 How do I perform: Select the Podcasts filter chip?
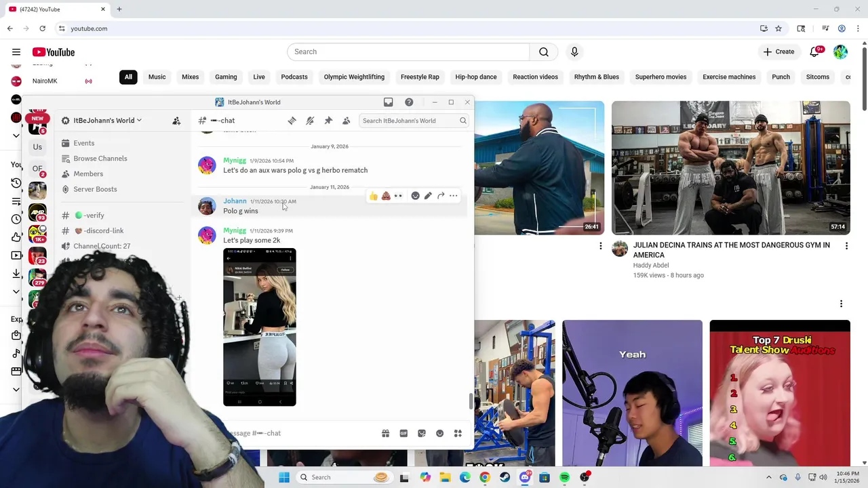pyautogui.click(x=294, y=77)
